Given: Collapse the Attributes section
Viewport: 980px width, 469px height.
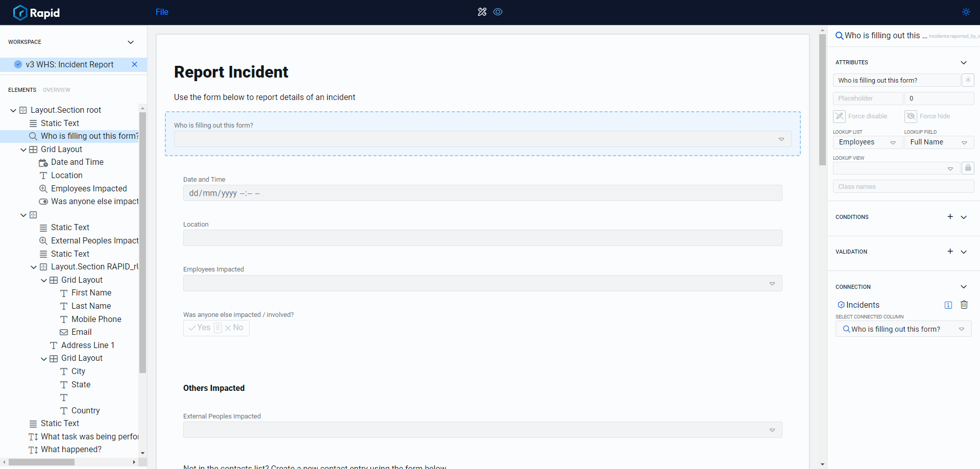Looking at the screenshot, I should [x=964, y=63].
